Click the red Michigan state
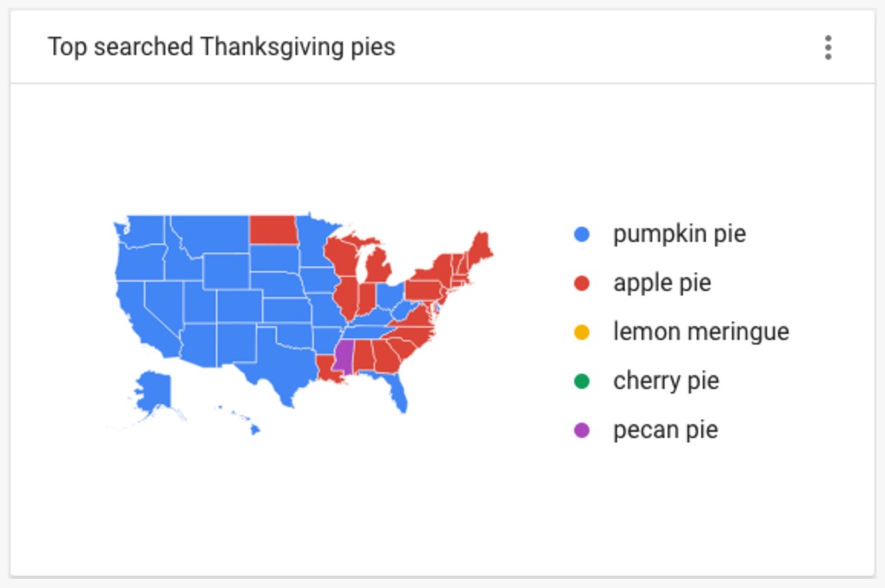The image size is (885, 588). [x=377, y=265]
